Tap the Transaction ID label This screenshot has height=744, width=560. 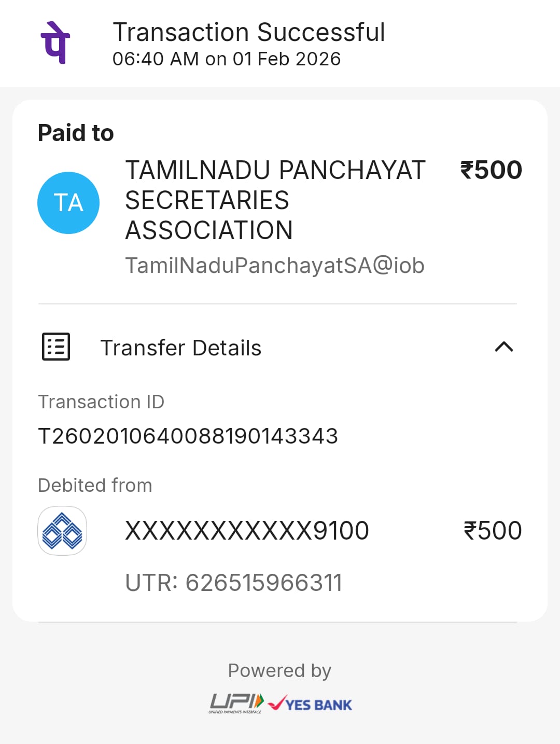pos(101,402)
